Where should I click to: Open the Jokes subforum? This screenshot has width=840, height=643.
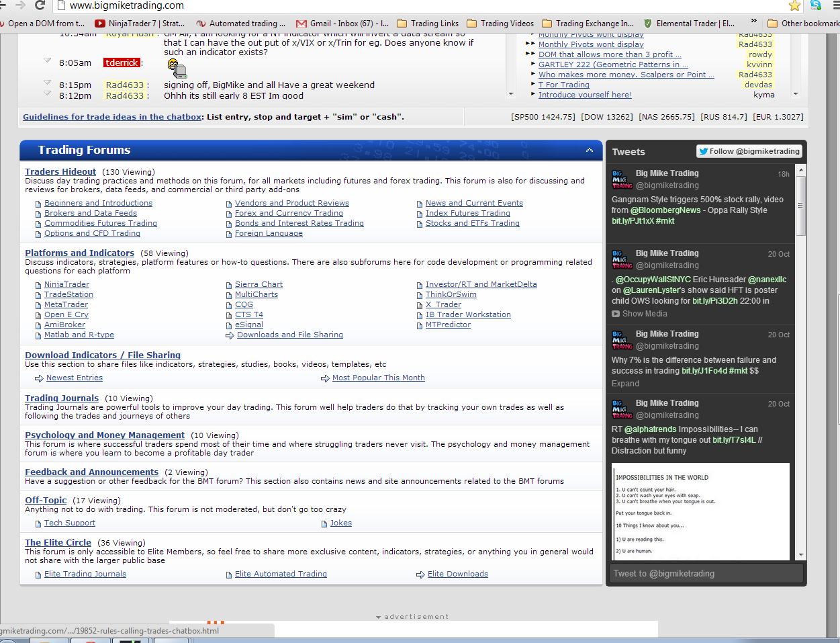click(x=340, y=523)
